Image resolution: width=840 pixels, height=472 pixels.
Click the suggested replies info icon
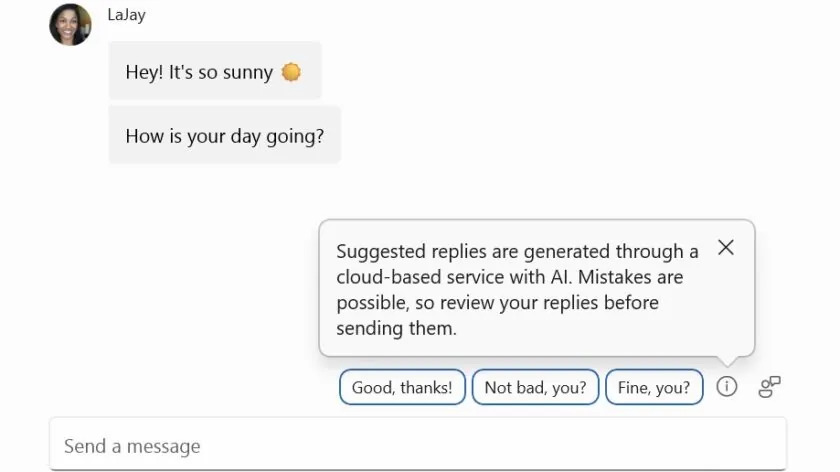[x=727, y=387]
